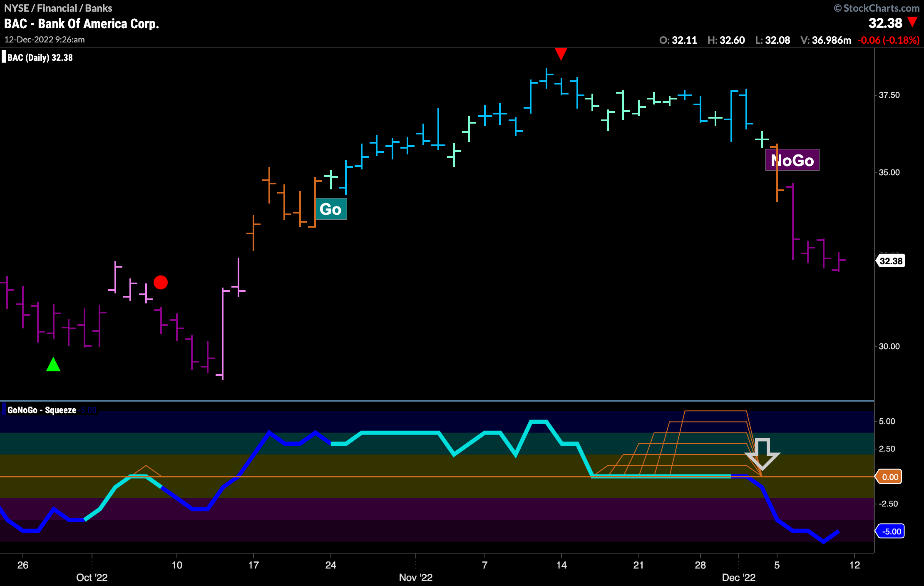This screenshot has height=586, width=924.
Task: Click the 37.50 price axis label
Action: (889, 95)
